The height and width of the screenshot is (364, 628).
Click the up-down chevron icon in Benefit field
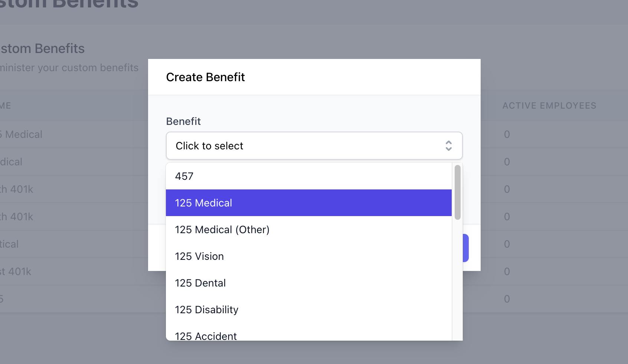pyautogui.click(x=448, y=146)
